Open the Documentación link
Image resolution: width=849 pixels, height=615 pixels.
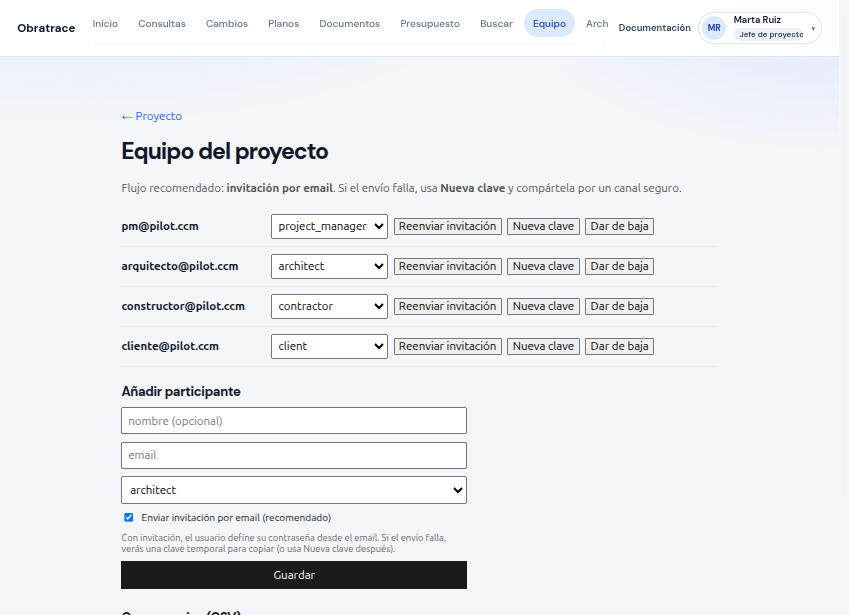coord(655,28)
